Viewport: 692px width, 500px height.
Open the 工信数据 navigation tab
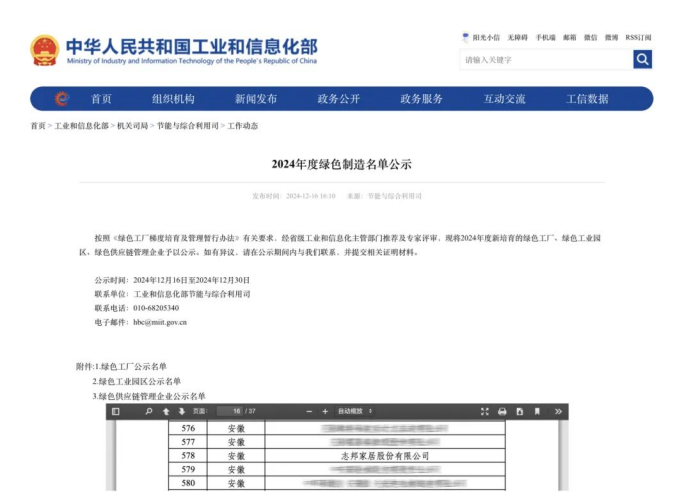tap(587, 99)
